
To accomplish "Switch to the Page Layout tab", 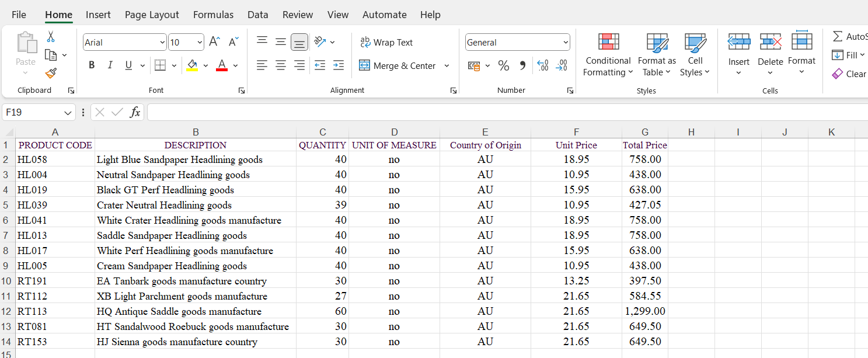I will [x=152, y=15].
